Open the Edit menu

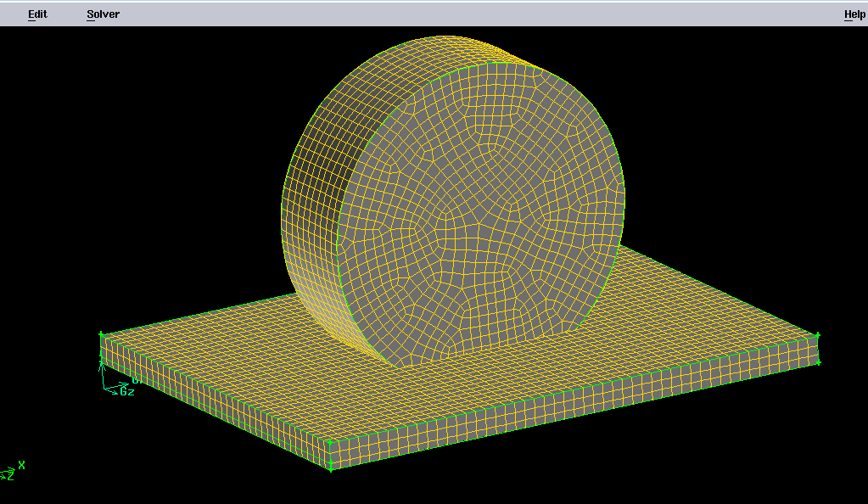tap(37, 14)
